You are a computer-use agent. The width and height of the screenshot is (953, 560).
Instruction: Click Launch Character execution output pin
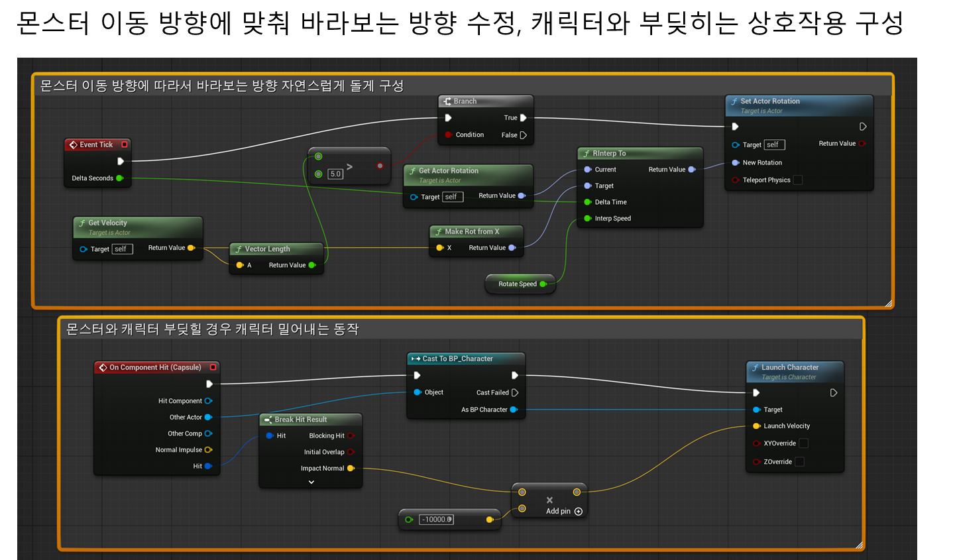[x=834, y=393]
